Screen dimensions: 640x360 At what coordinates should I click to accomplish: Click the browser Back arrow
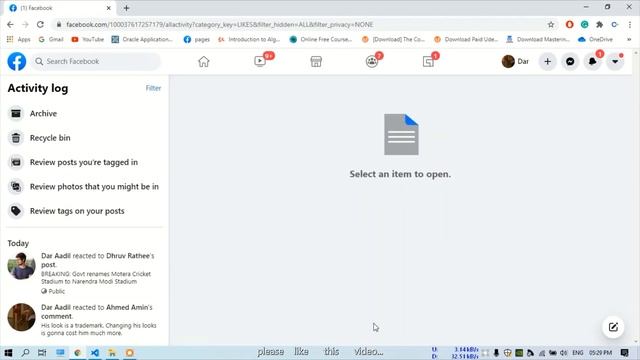(x=11, y=24)
